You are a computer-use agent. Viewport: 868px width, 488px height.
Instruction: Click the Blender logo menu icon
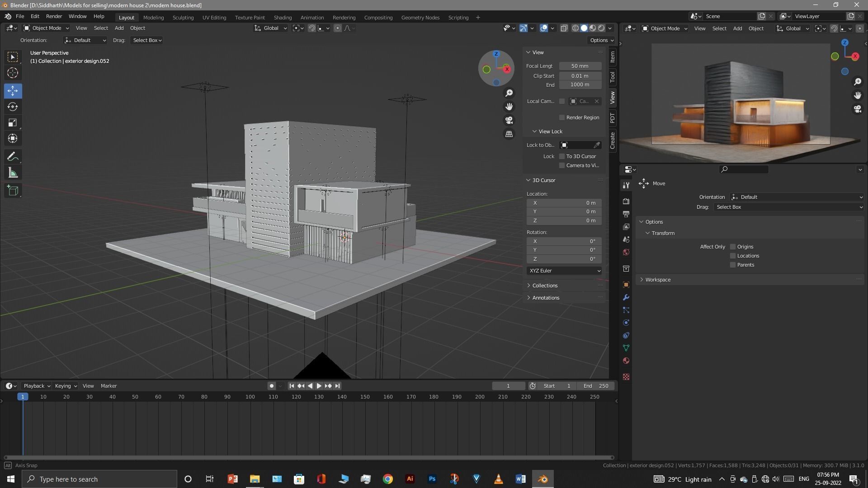click(8, 16)
